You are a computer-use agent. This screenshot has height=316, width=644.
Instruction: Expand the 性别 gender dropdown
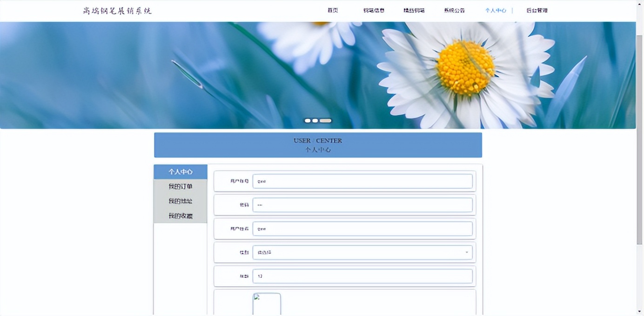coord(362,252)
